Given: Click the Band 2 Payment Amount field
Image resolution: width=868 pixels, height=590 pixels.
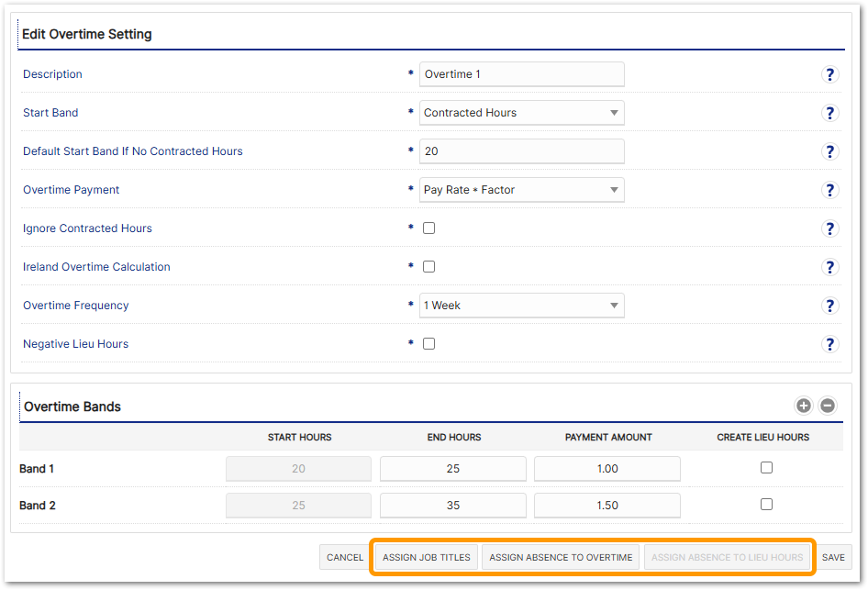Looking at the screenshot, I should click(x=606, y=506).
